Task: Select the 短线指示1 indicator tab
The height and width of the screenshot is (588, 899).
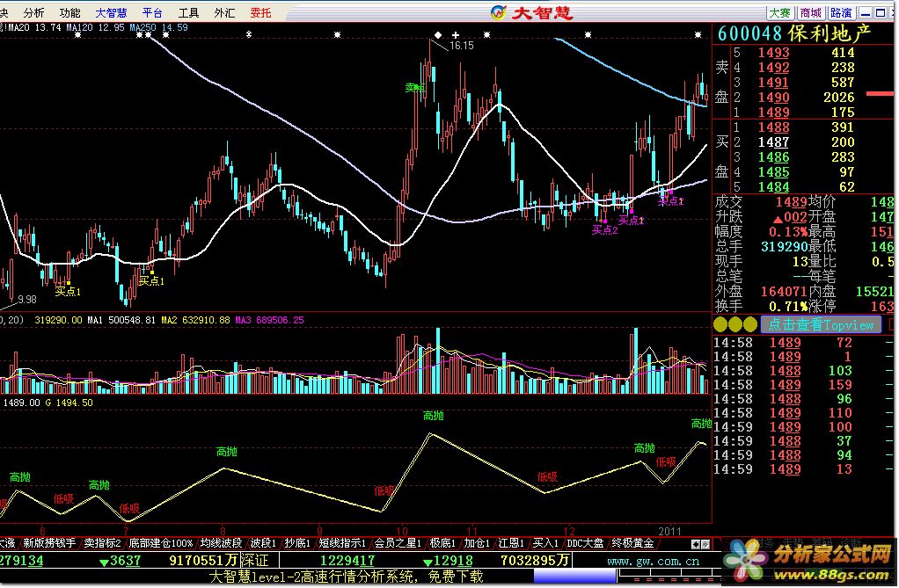Action: click(342, 542)
